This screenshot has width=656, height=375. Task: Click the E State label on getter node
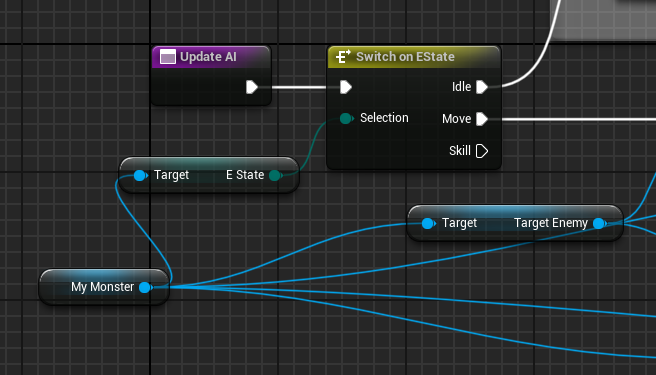(x=245, y=175)
